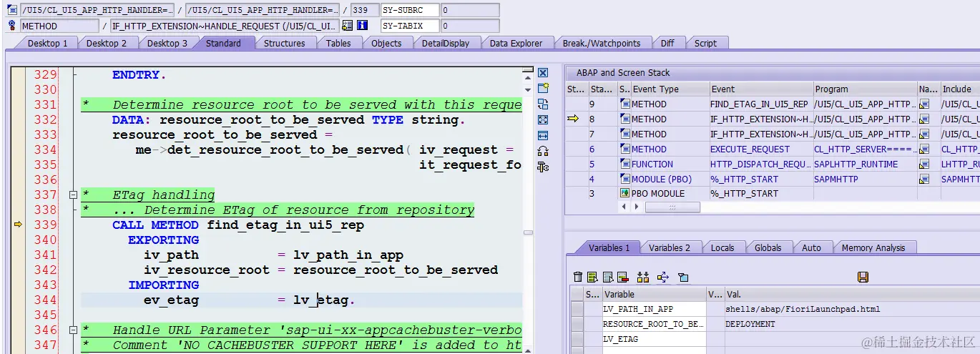
Task: Click the SY-SUBRC value field
Action: [470, 10]
